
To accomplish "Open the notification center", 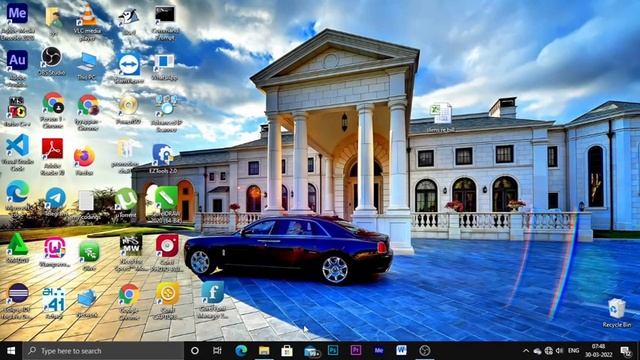I will click(x=626, y=351).
